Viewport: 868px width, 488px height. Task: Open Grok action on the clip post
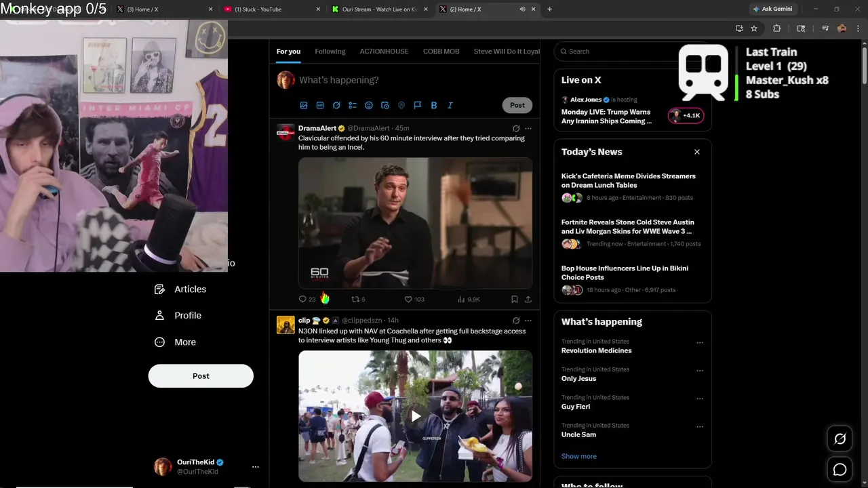point(516,321)
